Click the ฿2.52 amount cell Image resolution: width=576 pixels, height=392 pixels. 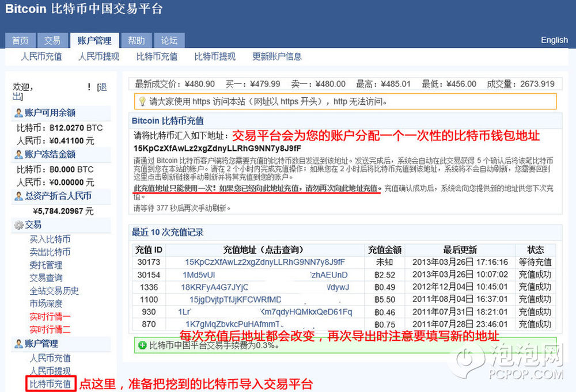[x=385, y=275]
